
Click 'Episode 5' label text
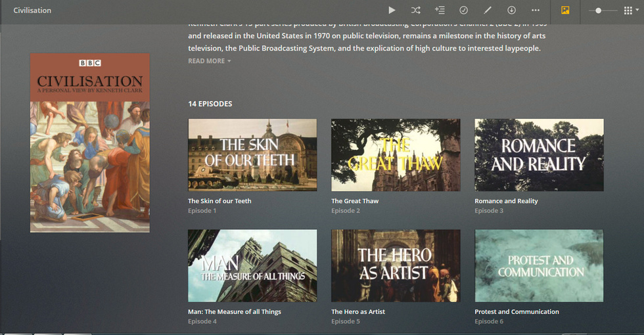(x=346, y=321)
